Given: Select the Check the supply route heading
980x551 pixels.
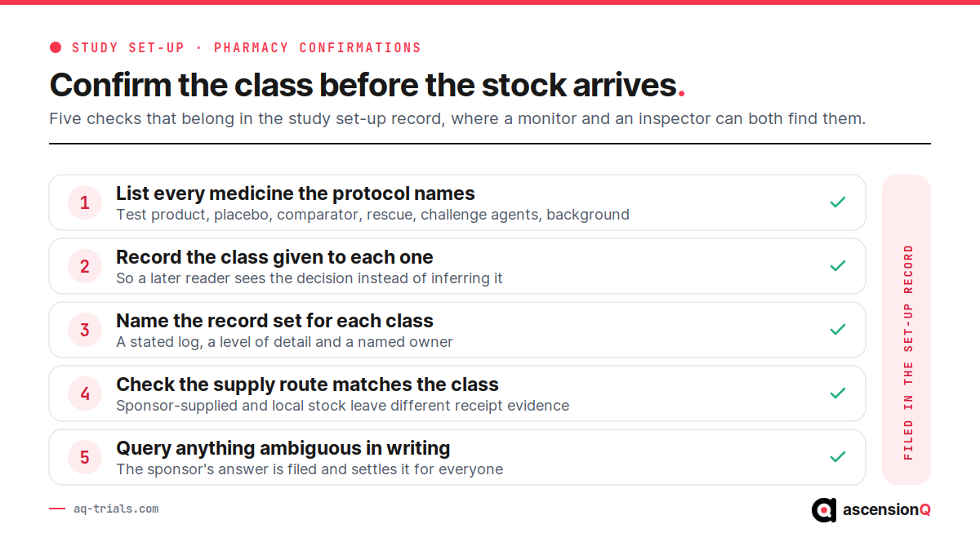Looking at the screenshot, I should [307, 384].
